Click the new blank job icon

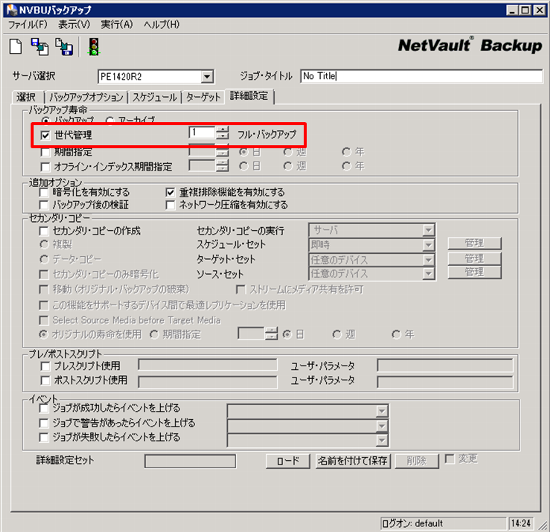pos(15,47)
